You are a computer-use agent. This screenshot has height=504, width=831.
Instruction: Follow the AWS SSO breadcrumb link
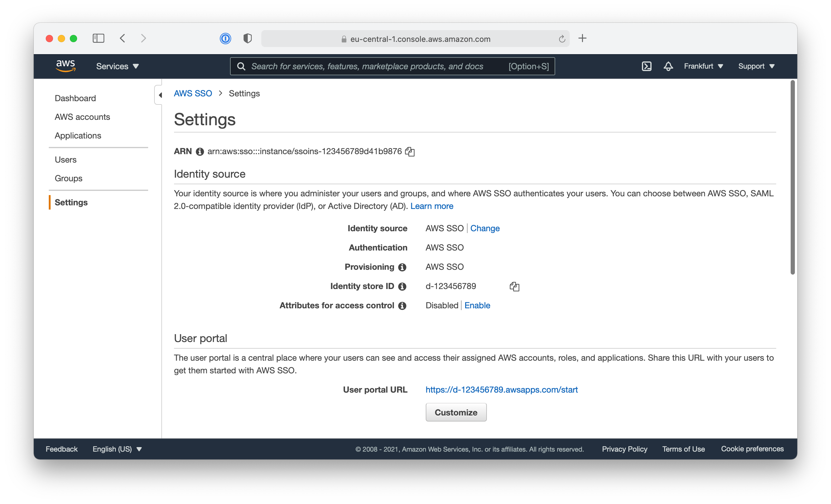tap(193, 93)
